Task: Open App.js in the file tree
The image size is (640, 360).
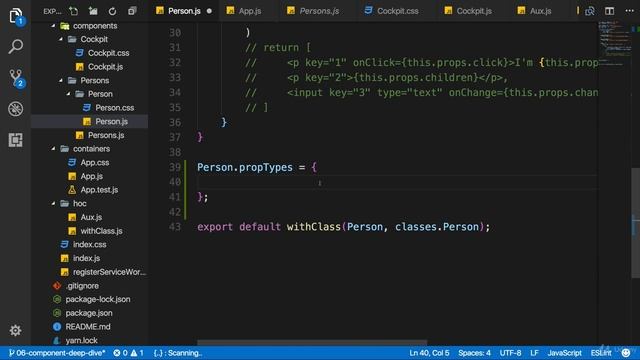Action: coord(91,176)
